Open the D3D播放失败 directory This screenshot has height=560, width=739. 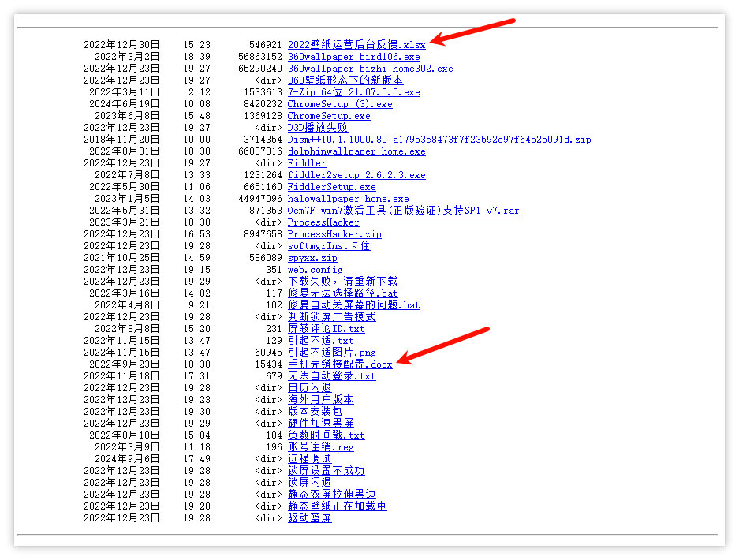pos(317,128)
